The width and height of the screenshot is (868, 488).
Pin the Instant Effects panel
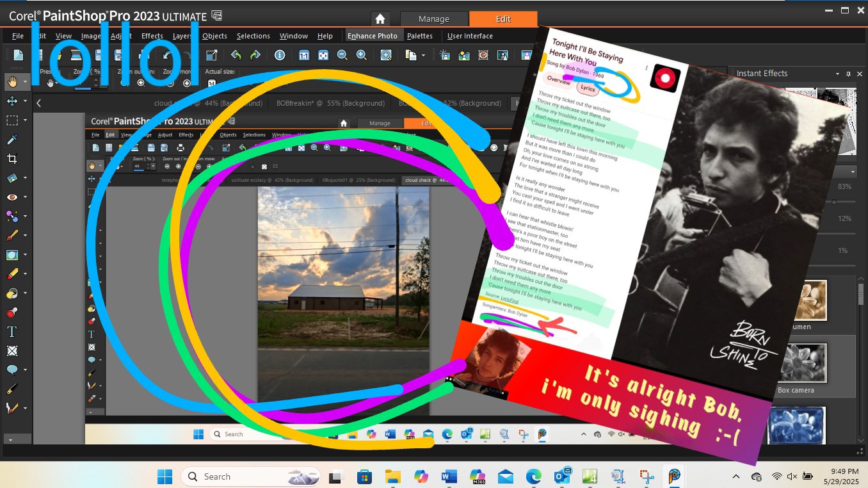pos(848,74)
